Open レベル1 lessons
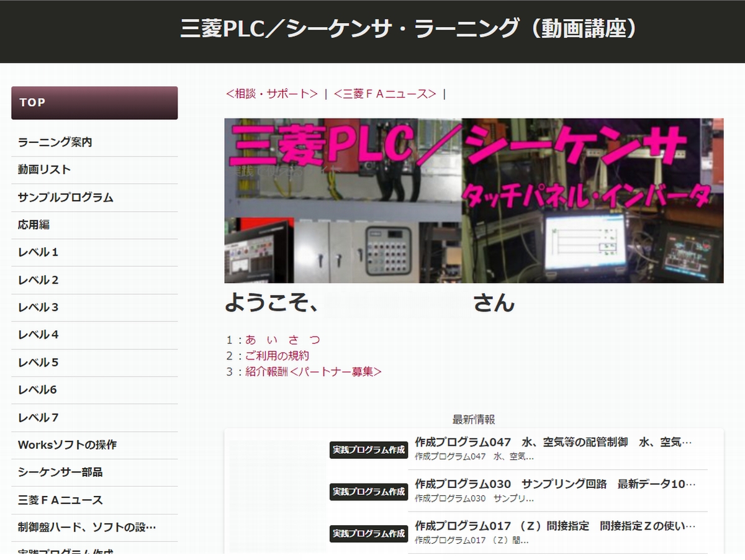Viewport: 745px width, 560px height. pyautogui.click(x=94, y=252)
